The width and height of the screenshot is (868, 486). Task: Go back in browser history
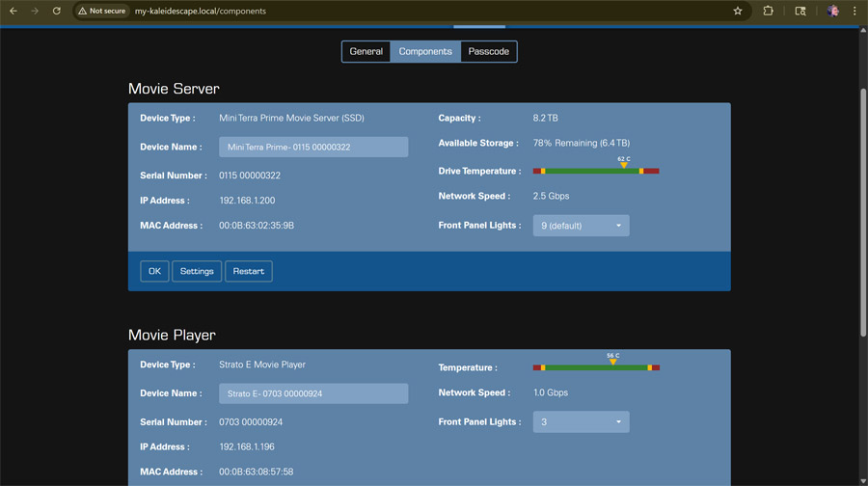[14, 11]
